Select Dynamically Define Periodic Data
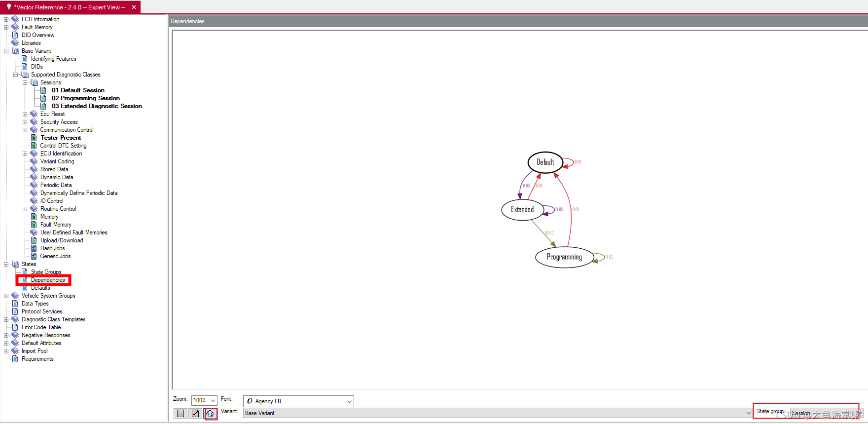 (x=79, y=193)
